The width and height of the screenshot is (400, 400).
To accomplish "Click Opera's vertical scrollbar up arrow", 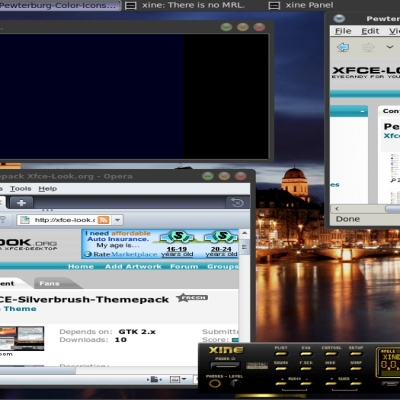I will coord(244,233).
